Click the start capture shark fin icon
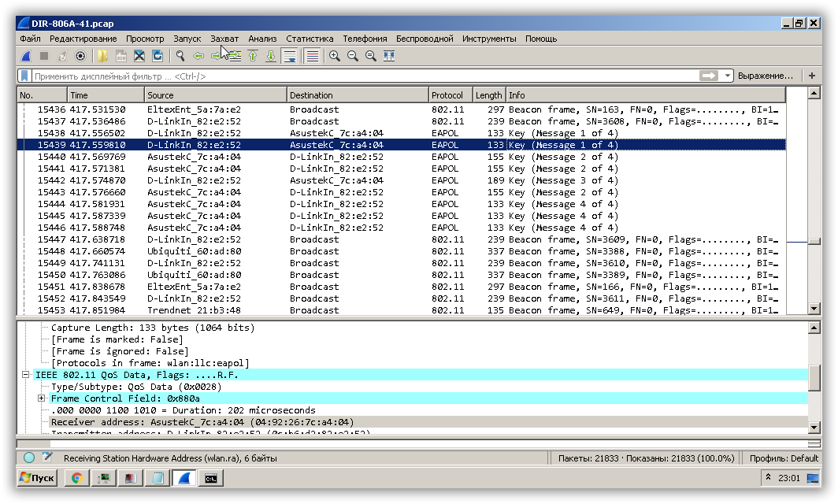Image resolution: width=838 pixels, height=504 pixels. (26, 56)
